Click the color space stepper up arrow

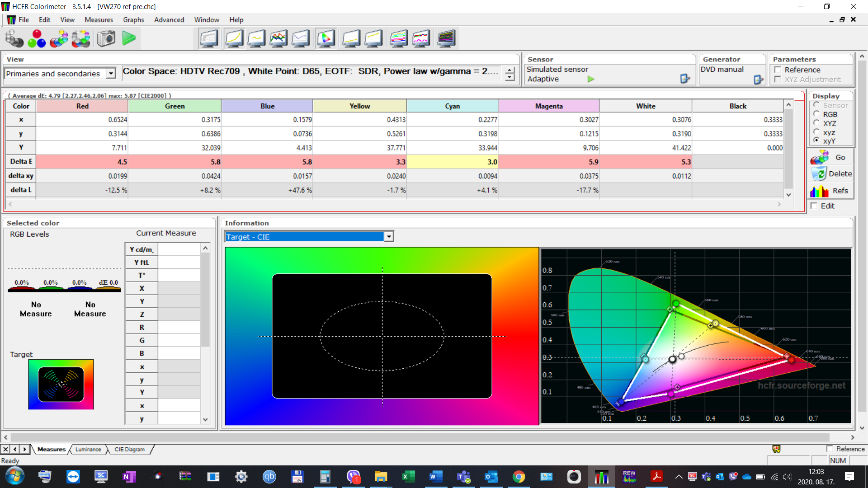click(x=510, y=70)
